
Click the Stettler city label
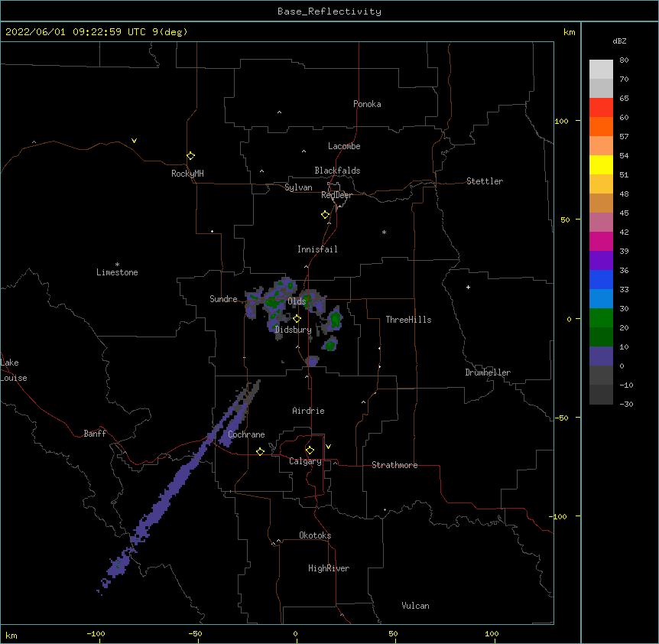tap(485, 181)
